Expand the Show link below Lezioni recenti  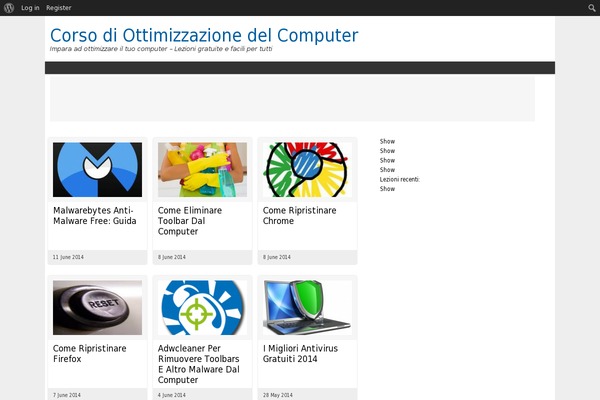[387, 189]
